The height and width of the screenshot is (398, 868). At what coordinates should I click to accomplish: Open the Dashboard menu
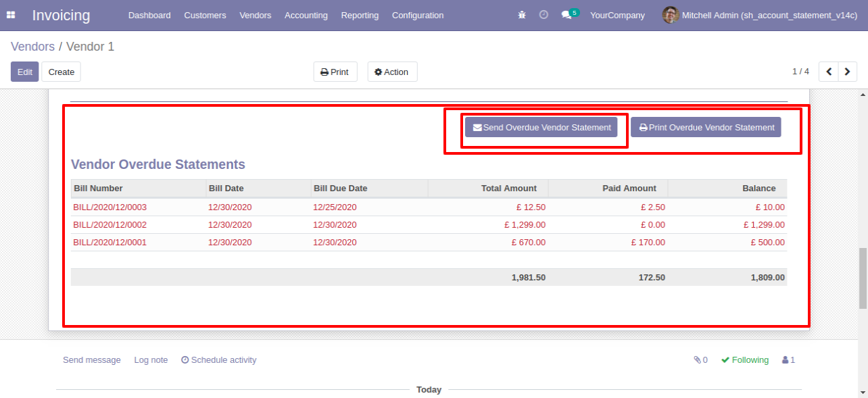(149, 15)
